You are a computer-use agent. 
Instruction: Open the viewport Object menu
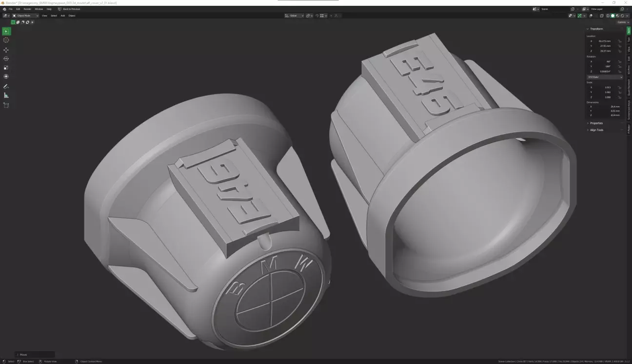coord(72,16)
